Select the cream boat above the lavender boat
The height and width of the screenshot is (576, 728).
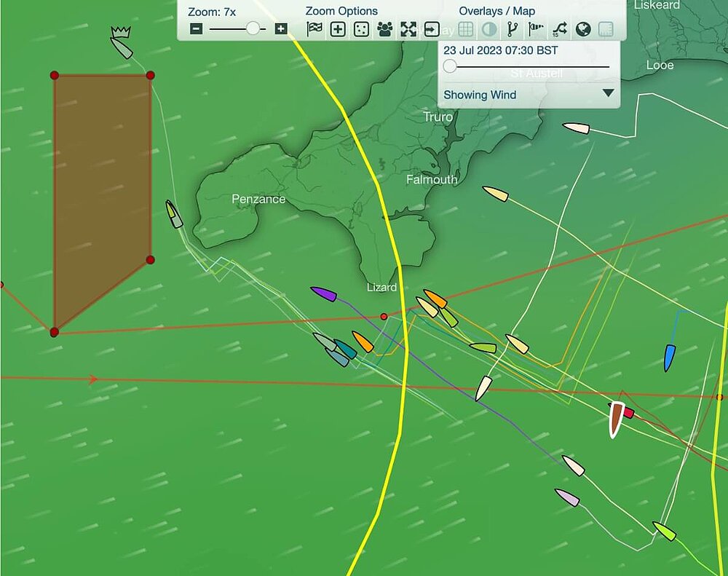click(x=574, y=465)
